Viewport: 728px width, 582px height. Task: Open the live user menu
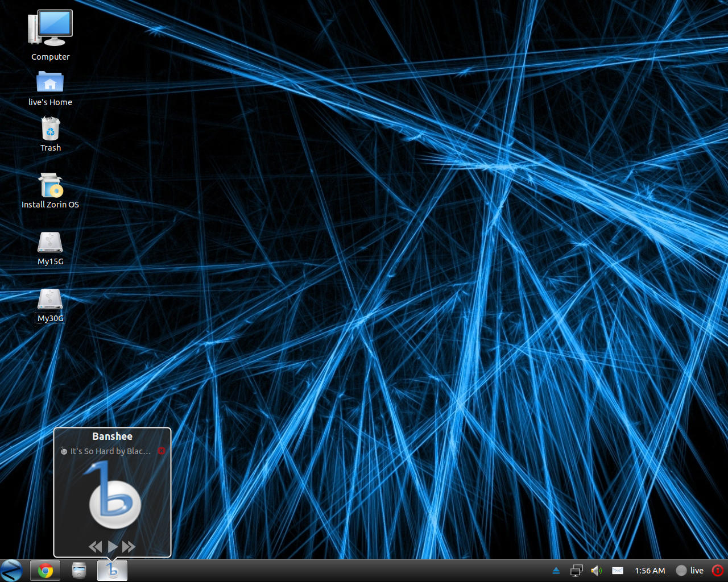(x=690, y=571)
